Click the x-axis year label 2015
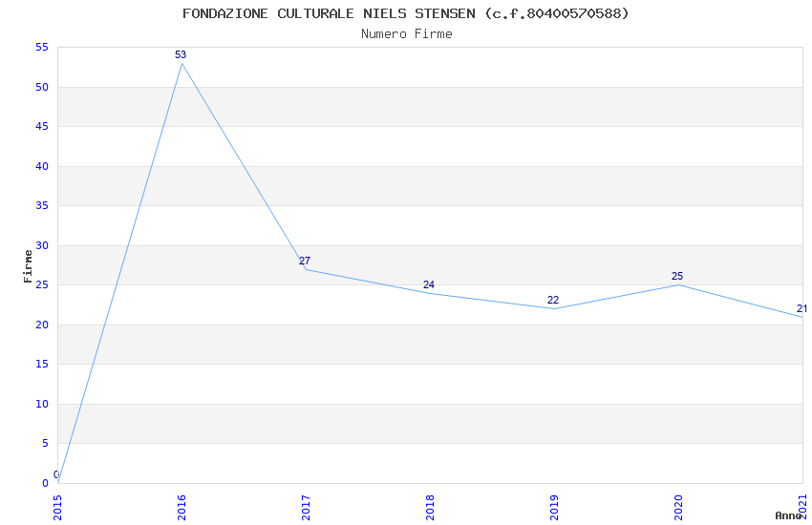Viewport: 812px width, 525px height. 57,508
